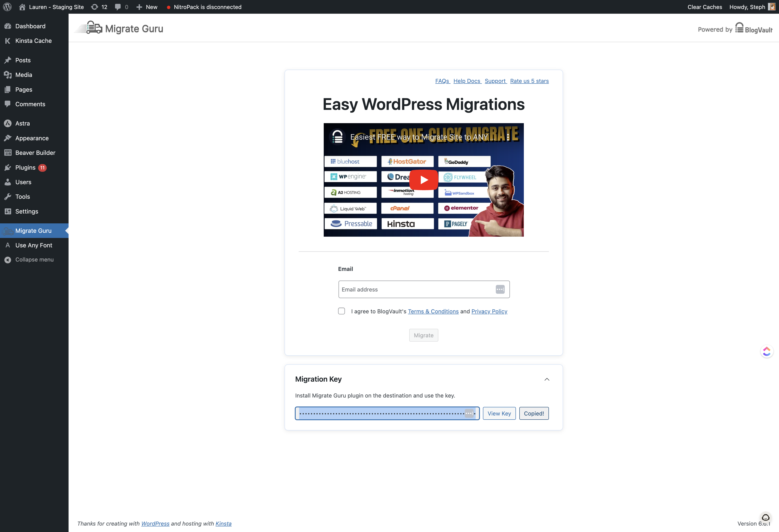Open Kinsta Cache menu item
The width and height of the screenshot is (779, 532).
coord(34,41)
